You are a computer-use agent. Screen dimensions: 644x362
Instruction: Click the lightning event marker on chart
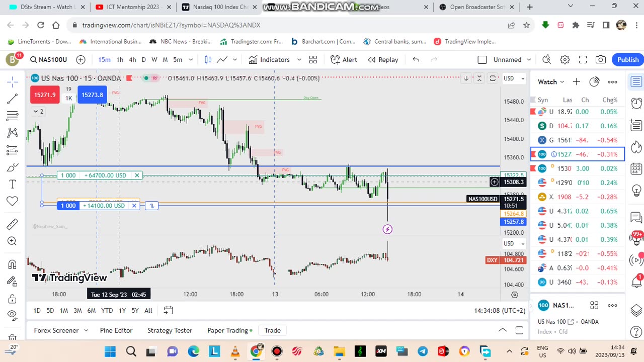(387, 229)
